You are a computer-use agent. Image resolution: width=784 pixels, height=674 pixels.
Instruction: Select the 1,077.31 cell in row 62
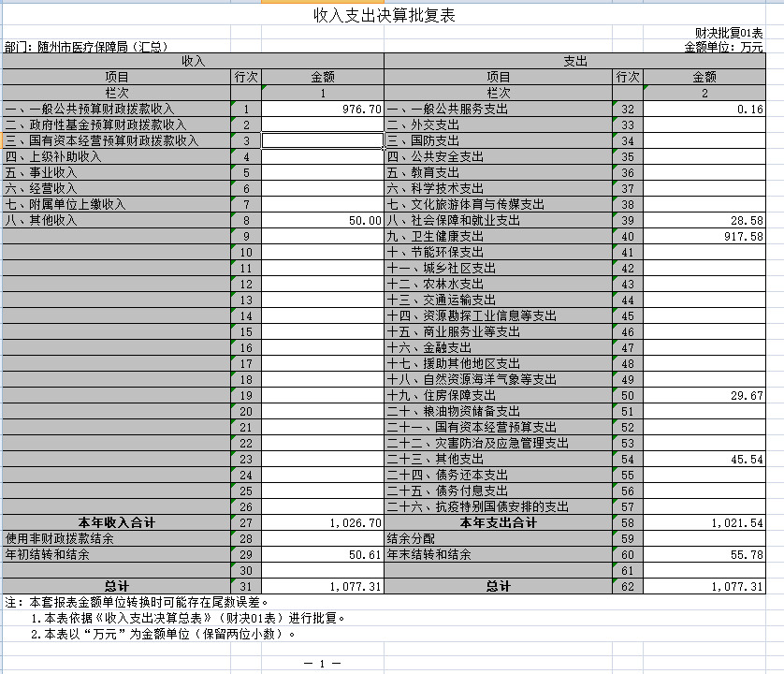click(x=704, y=586)
